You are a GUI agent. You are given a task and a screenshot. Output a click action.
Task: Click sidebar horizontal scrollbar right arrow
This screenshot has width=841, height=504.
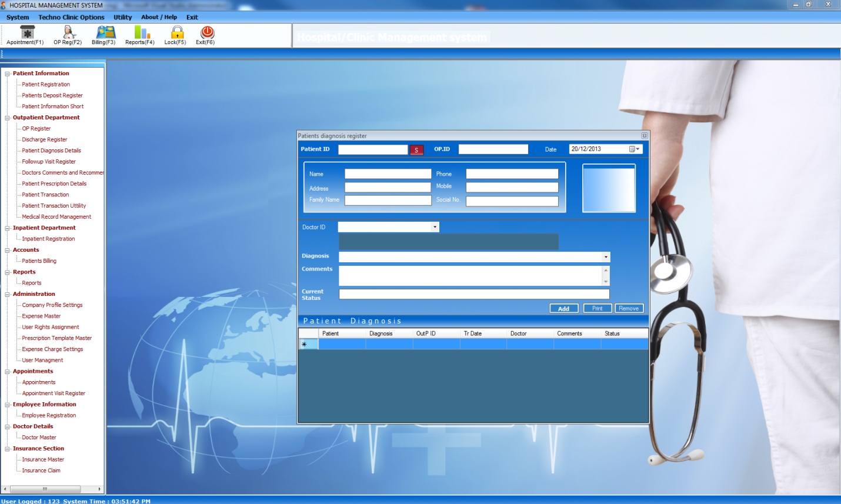99,489
